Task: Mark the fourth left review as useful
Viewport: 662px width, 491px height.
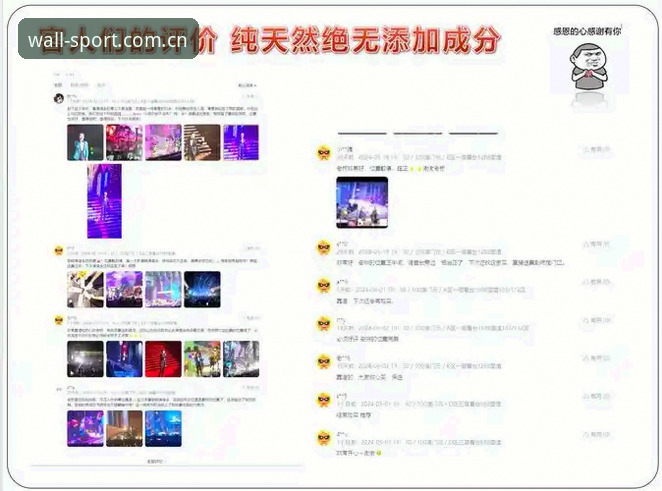Action: point(251,387)
